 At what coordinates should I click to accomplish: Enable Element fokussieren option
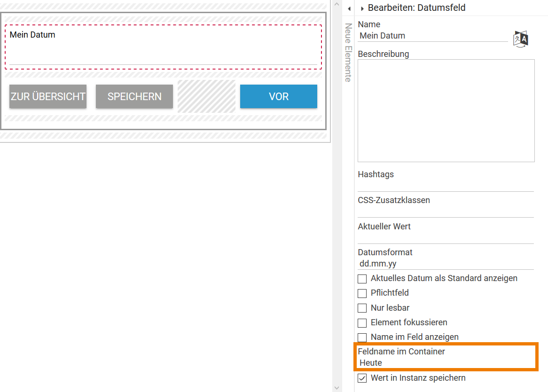[x=362, y=323]
